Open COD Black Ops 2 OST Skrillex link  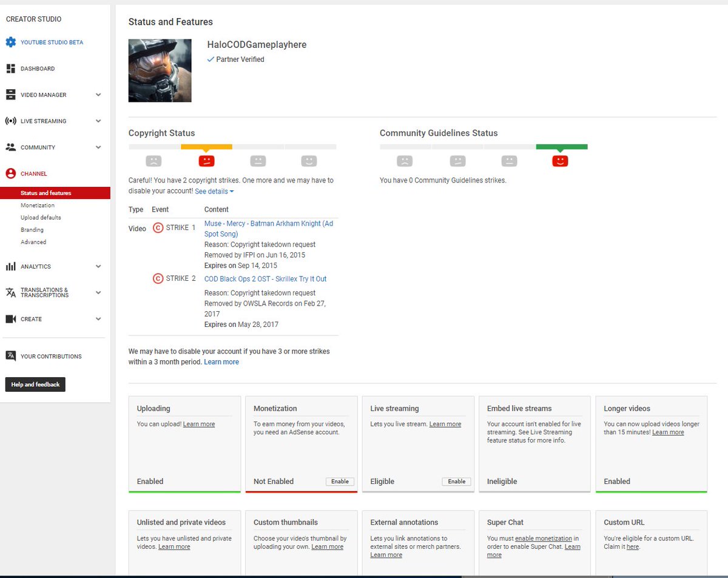(265, 279)
